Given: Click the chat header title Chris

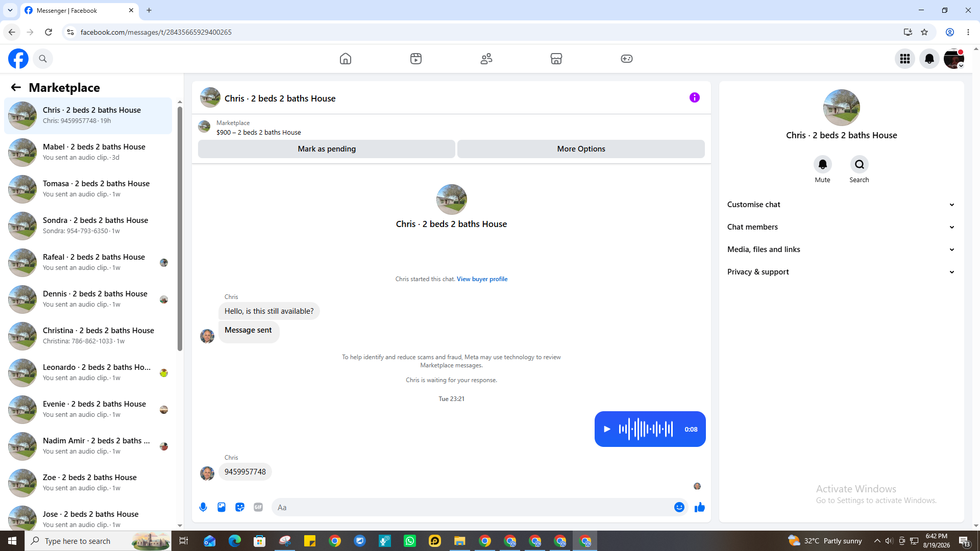Looking at the screenshot, I should pos(280,98).
